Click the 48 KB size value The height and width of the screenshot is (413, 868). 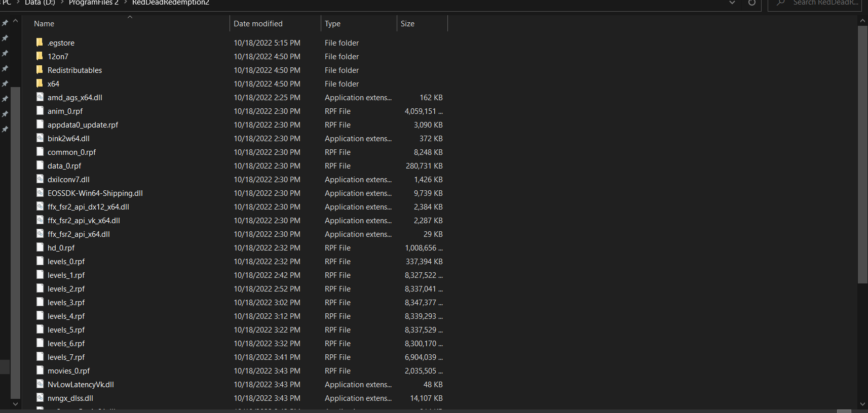(x=433, y=385)
